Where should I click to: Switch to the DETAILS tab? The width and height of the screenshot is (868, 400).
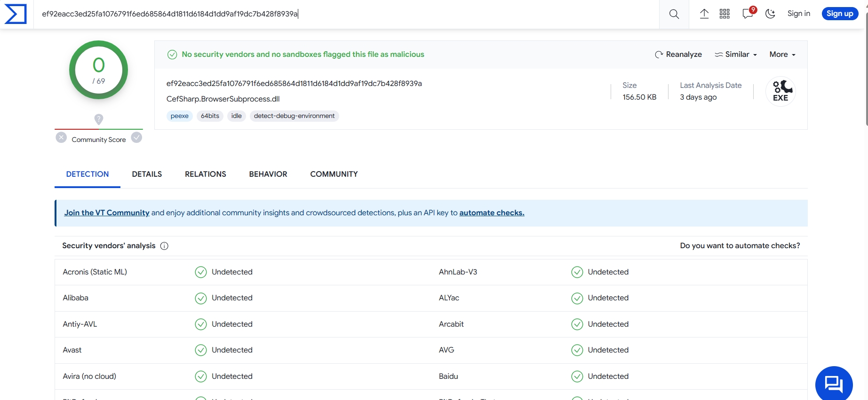coord(147,174)
